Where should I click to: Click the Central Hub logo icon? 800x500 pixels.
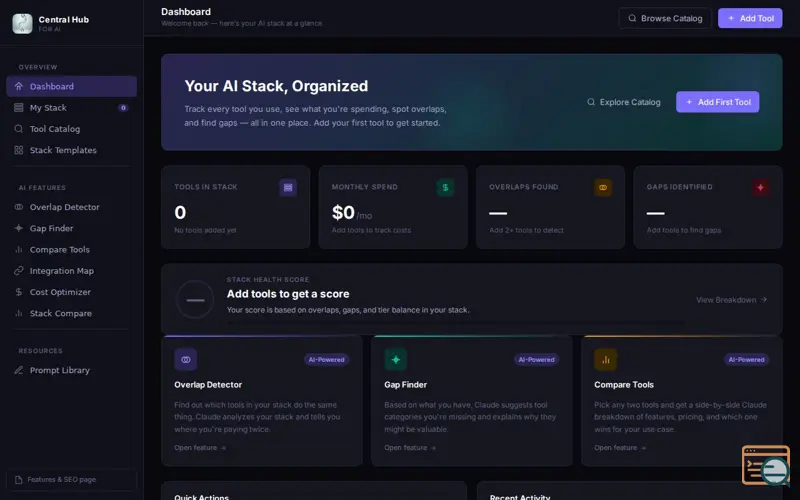tap(22, 23)
